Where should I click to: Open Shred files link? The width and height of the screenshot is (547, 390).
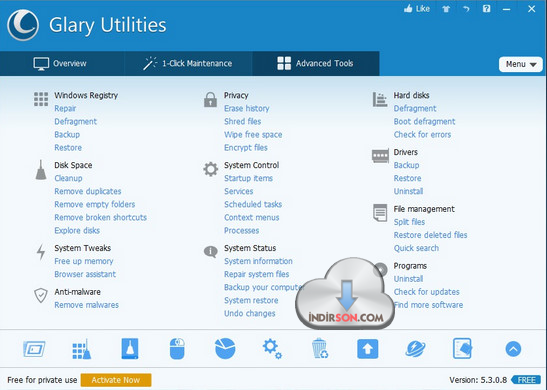[242, 121]
